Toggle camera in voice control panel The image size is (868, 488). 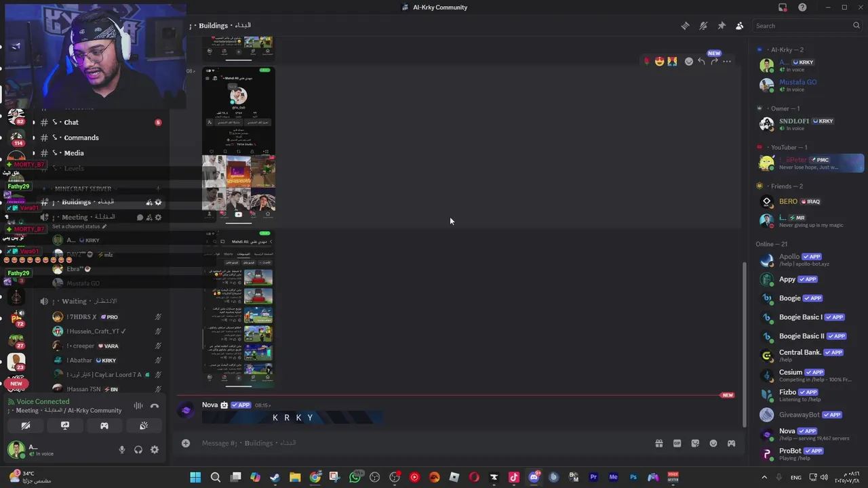coord(26,426)
